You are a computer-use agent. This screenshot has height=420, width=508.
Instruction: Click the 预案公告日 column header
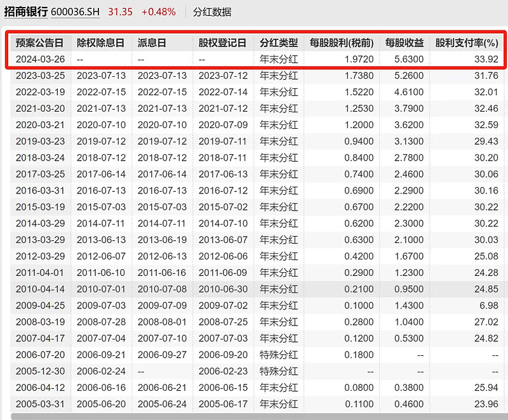pyautogui.click(x=39, y=43)
